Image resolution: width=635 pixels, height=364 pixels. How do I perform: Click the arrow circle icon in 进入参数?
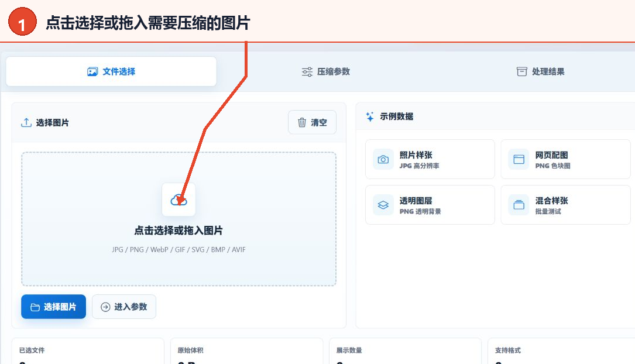pyautogui.click(x=105, y=307)
